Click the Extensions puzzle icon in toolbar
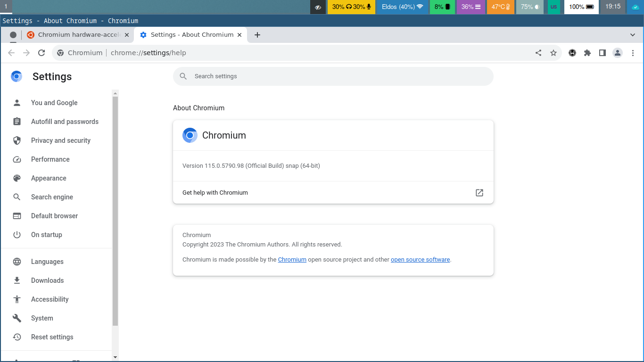 [x=587, y=53]
